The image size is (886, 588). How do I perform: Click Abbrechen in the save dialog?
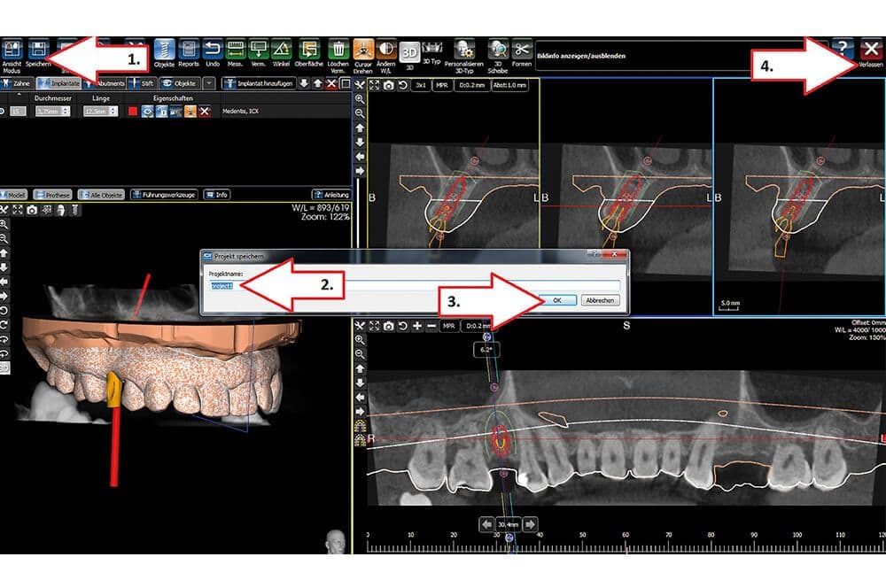pos(600,300)
